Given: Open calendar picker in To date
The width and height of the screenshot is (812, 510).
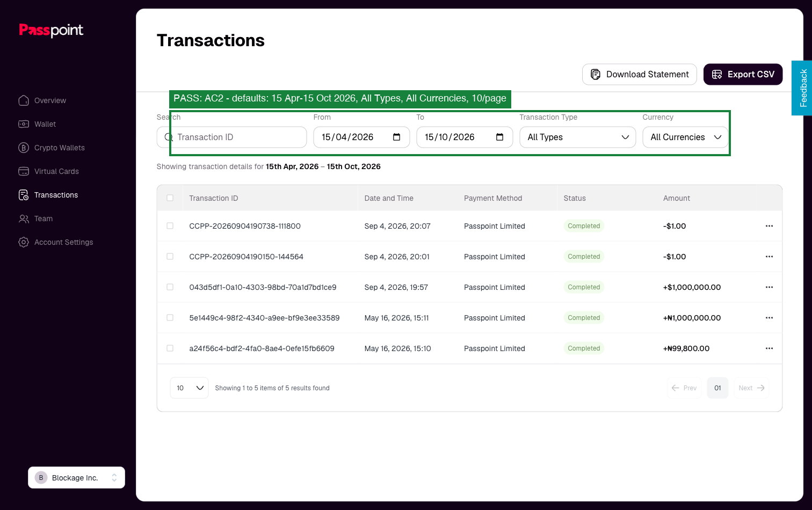Looking at the screenshot, I should [x=500, y=137].
